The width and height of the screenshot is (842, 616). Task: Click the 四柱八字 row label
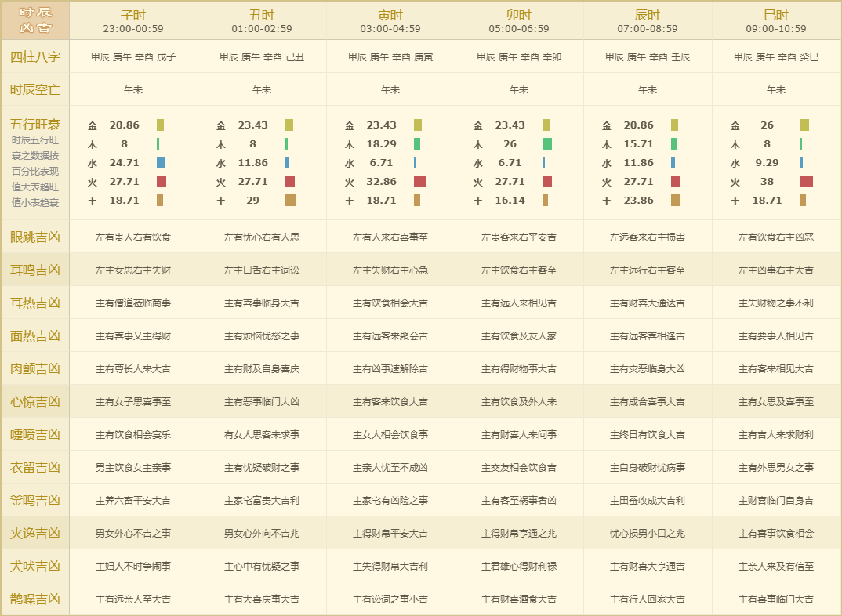[35, 56]
